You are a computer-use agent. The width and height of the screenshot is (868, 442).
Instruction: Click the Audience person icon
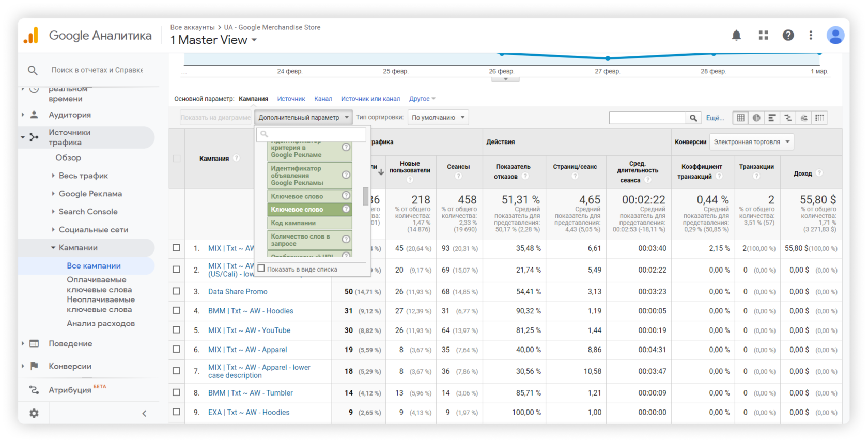34,115
